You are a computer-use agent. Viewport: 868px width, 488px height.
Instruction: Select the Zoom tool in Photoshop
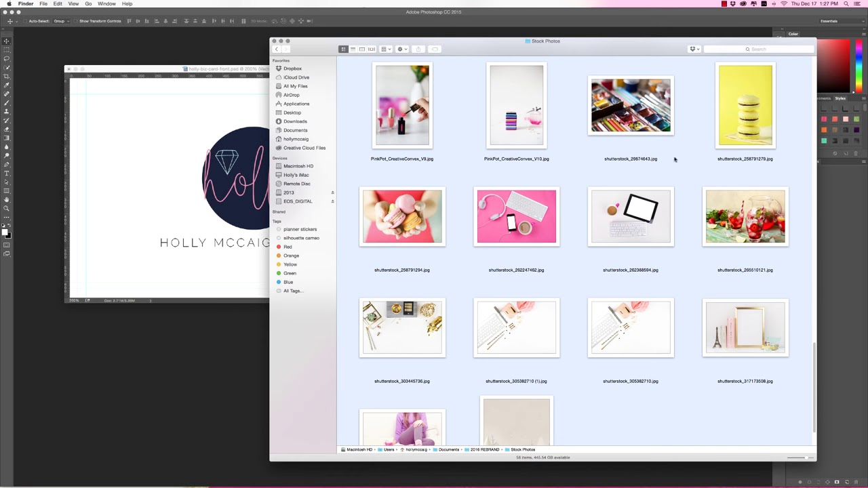[x=7, y=209]
